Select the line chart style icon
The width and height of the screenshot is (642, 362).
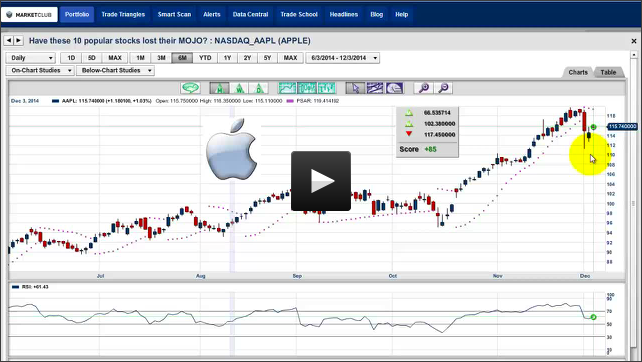[287, 88]
